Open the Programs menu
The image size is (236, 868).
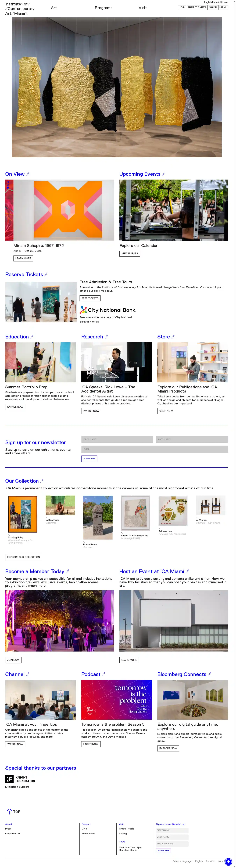click(104, 8)
